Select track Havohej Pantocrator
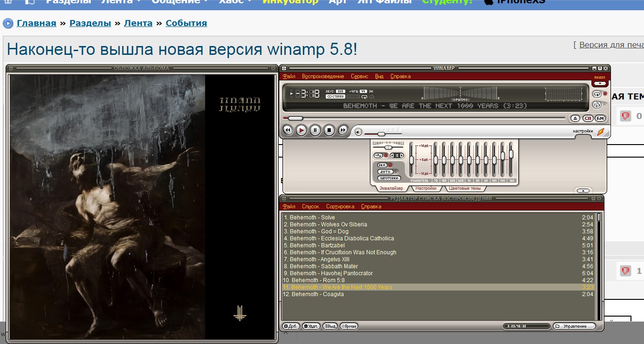The image size is (644, 344). click(x=438, y=273)
